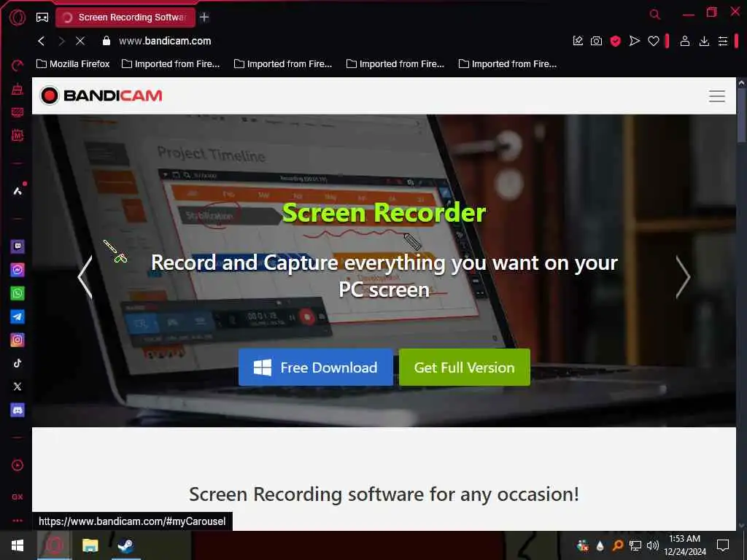Show next carousel slide
747x560 pixels.
(683, 276)
